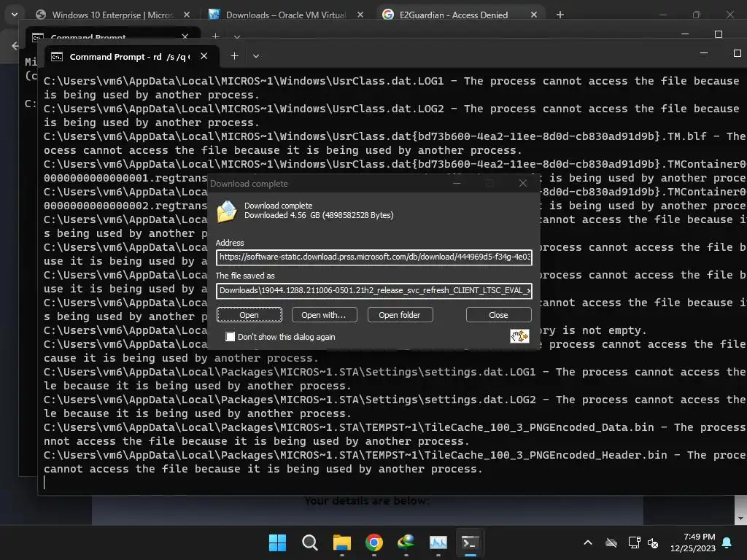Click the terminal line 'settings.dat.LOG1'
The image size is (747, 560).
click(480, 372)
